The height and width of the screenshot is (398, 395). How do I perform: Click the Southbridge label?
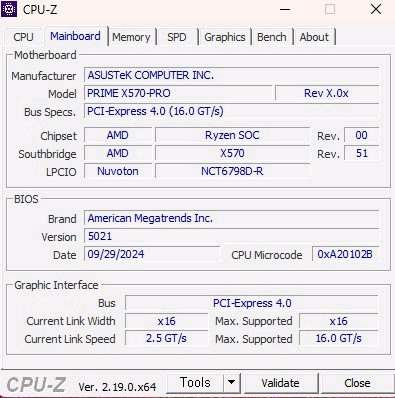tap(47, 154)
